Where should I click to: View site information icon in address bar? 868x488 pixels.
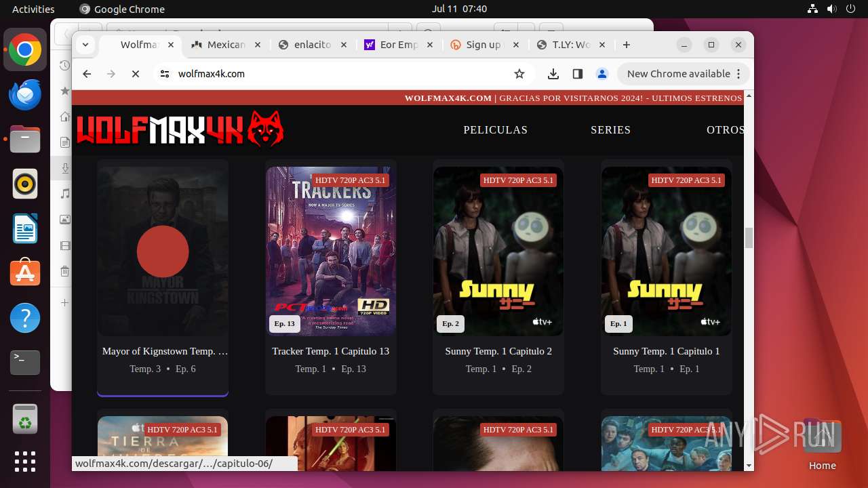164,74
